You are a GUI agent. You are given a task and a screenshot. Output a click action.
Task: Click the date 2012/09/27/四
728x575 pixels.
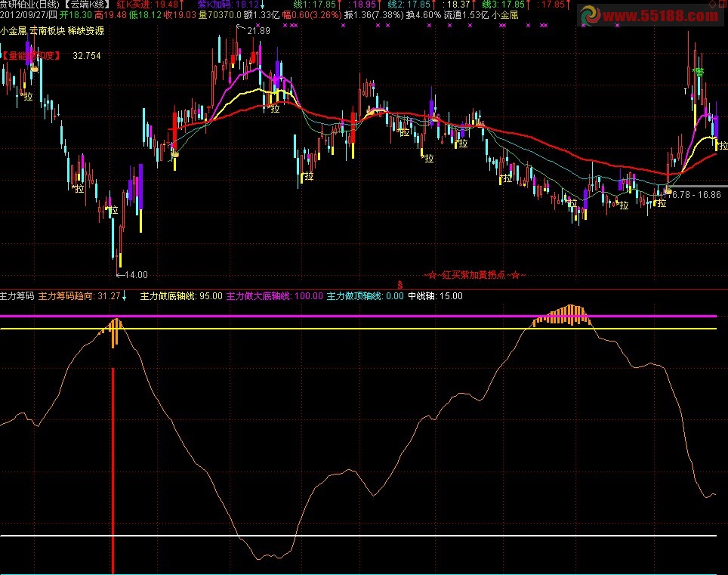coord(29,15)
